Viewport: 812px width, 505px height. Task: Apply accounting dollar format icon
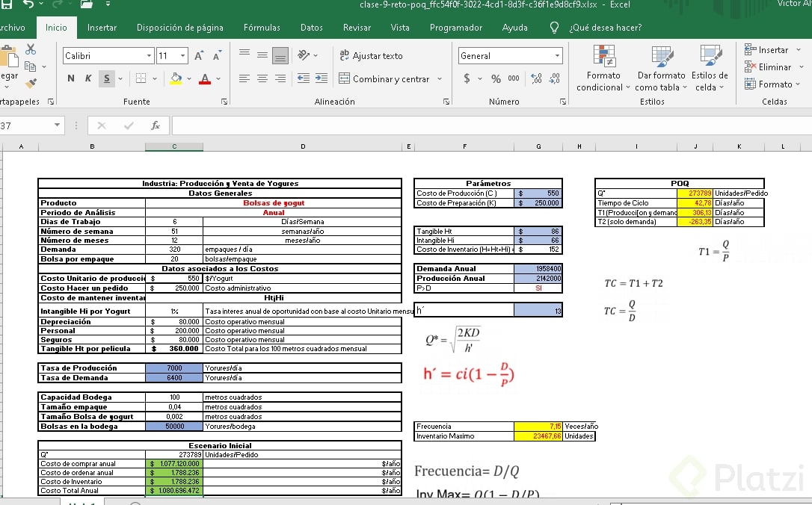[467, 78]
